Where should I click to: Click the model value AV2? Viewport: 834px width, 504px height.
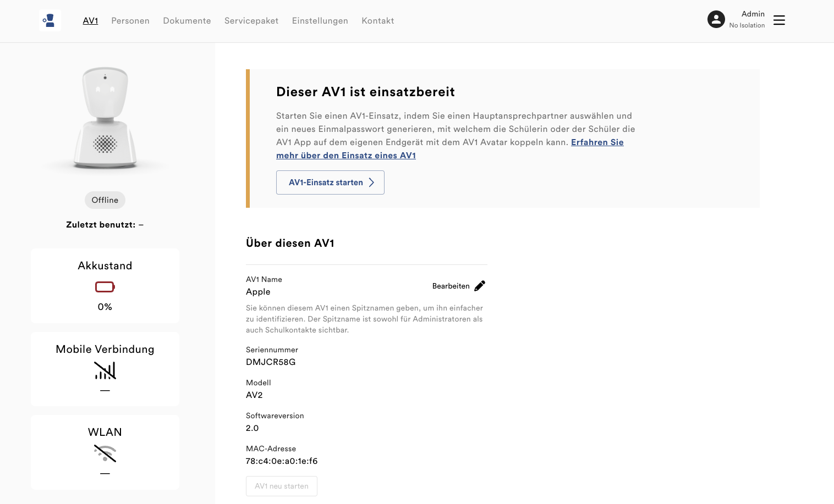pos(254,395)
